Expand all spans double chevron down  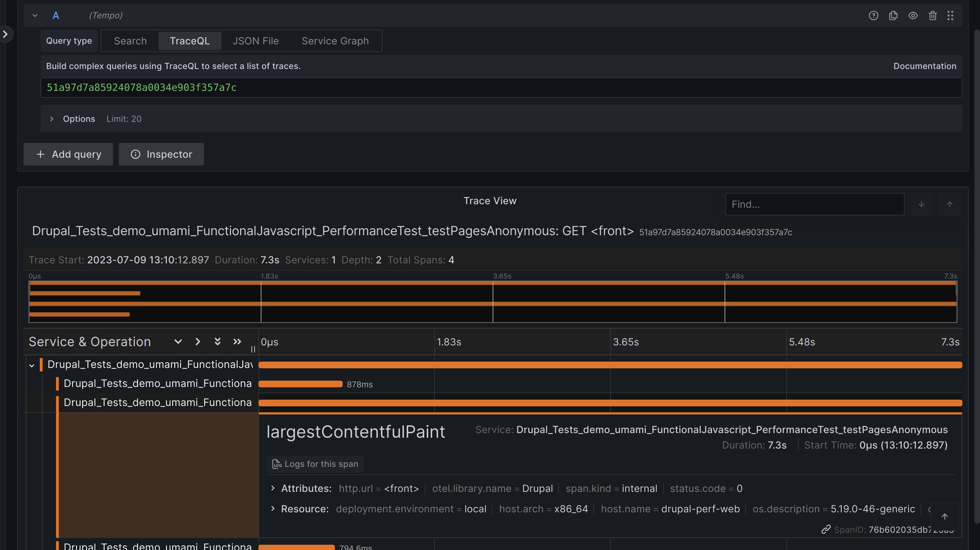pyautogui.click(x=217, y=342)
